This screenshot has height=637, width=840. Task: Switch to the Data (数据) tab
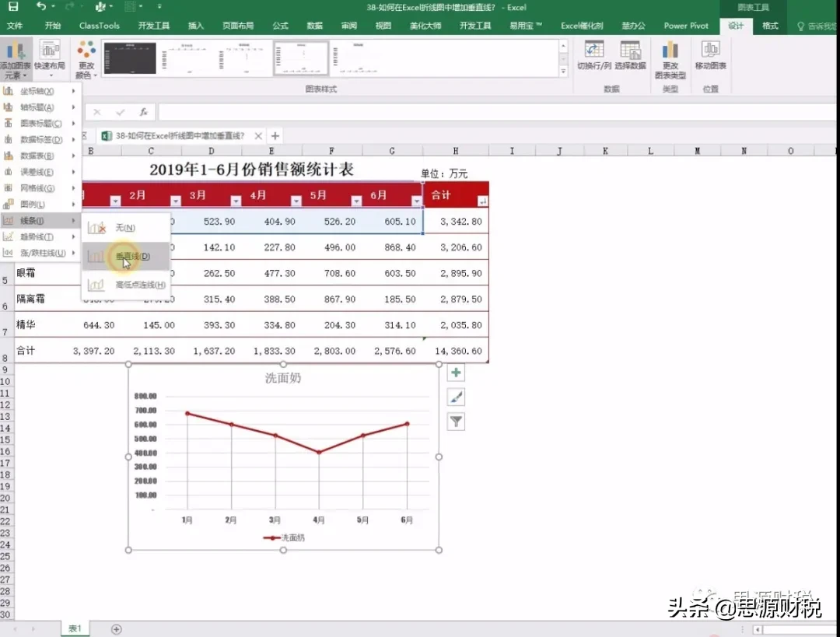(x=314, y=26)
